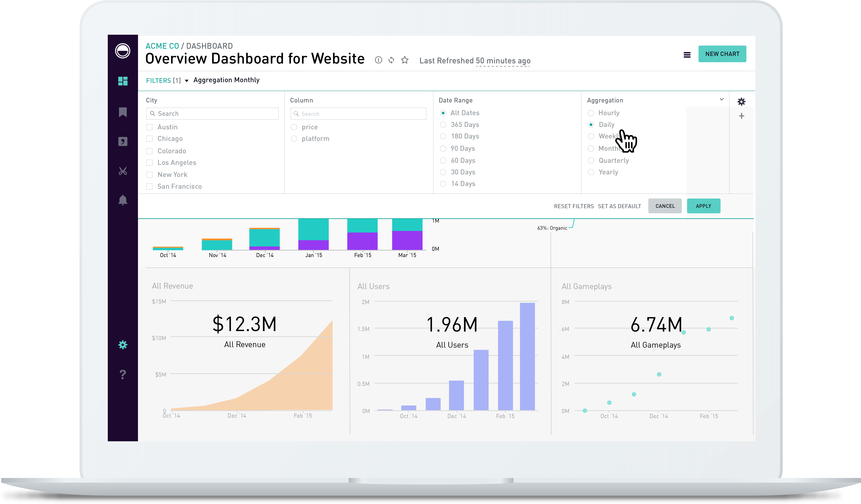Screen dimensions: 861x504
Task: Open the ACME CO breadcrumb link
Action: [162, 46]
